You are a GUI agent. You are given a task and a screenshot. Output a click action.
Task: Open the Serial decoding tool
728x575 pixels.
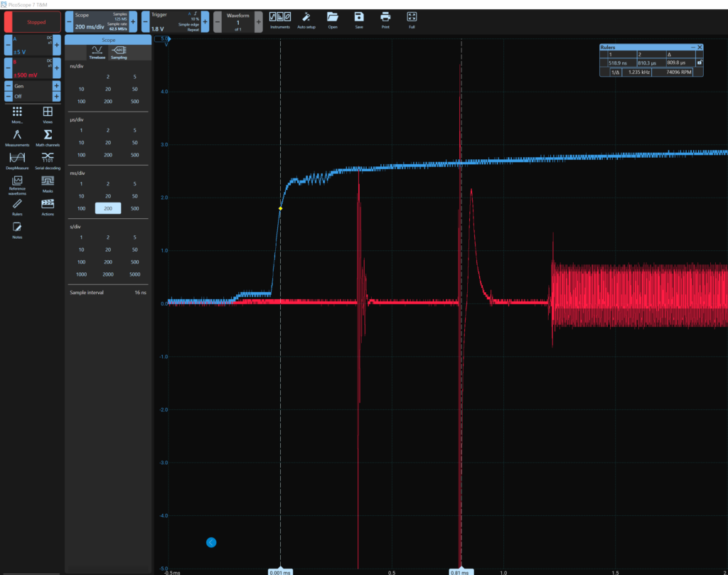pos(48,161)
